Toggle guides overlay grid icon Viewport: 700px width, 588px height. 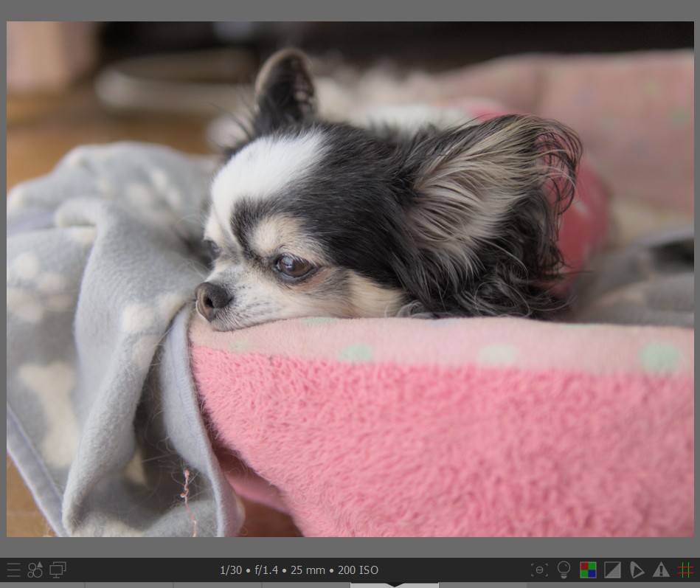685,570
